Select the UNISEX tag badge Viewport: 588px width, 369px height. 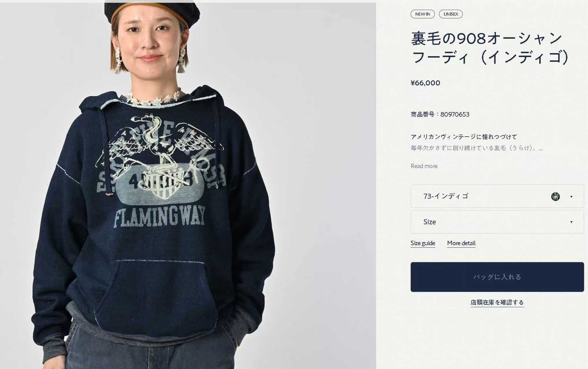pyautogui.click(x=451, y=14)
